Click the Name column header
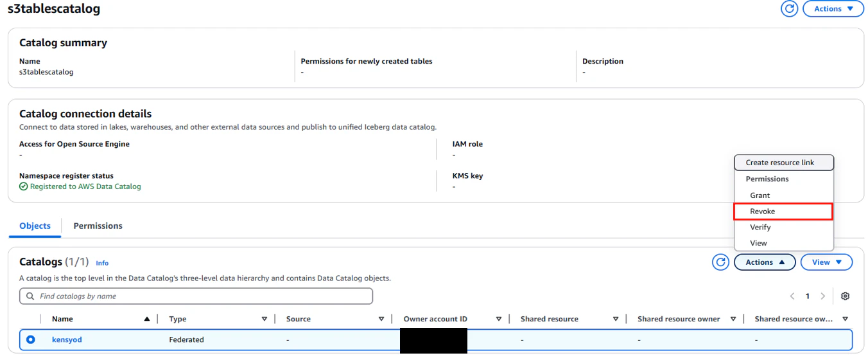The height and width of the screenshot is (360, 868). [x=62, y=319]
